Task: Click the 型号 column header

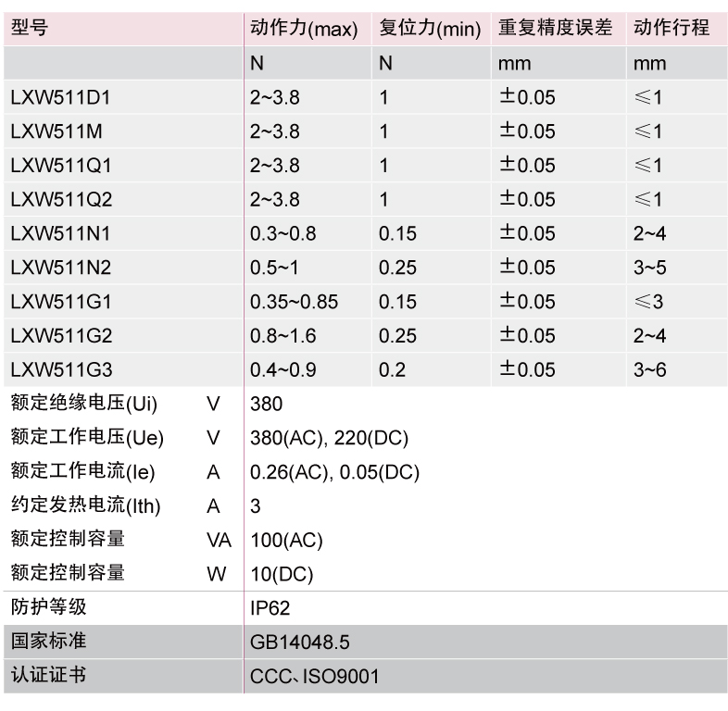Action: click(30, 28)
